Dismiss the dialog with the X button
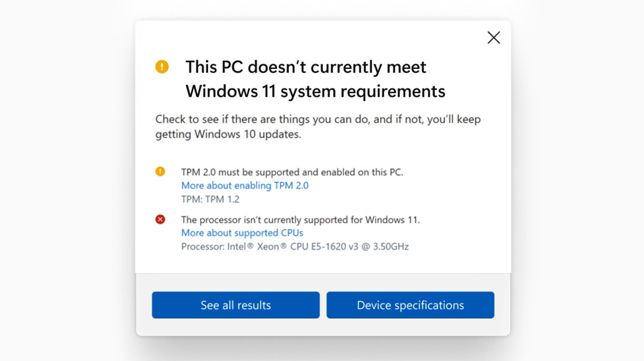 (493, 37)
